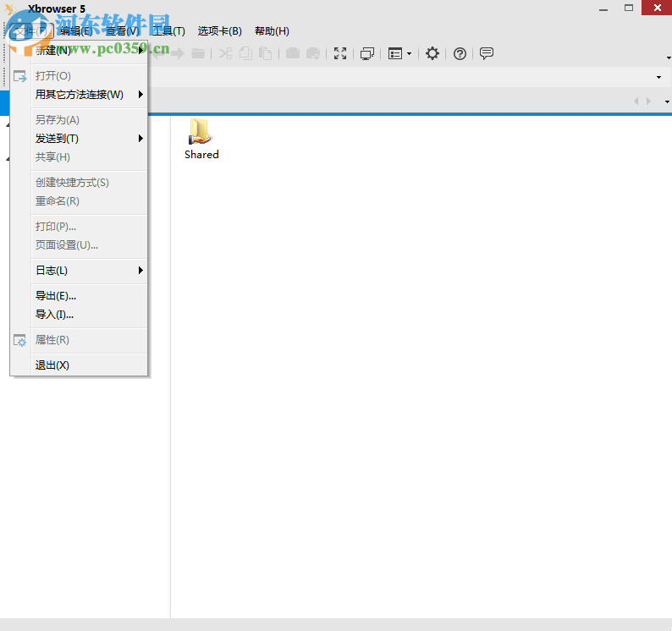
Task: Expand the 发送到(T) submenu
Action: pos(89,139)
